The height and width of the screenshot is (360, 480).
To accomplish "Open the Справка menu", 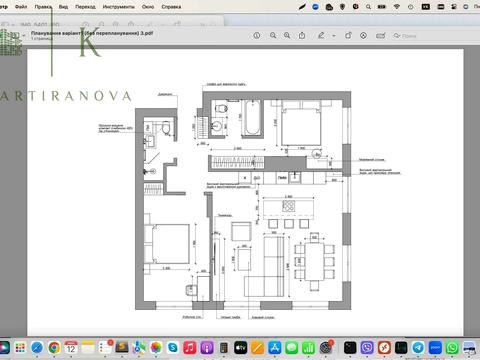I will click(171, 7).
